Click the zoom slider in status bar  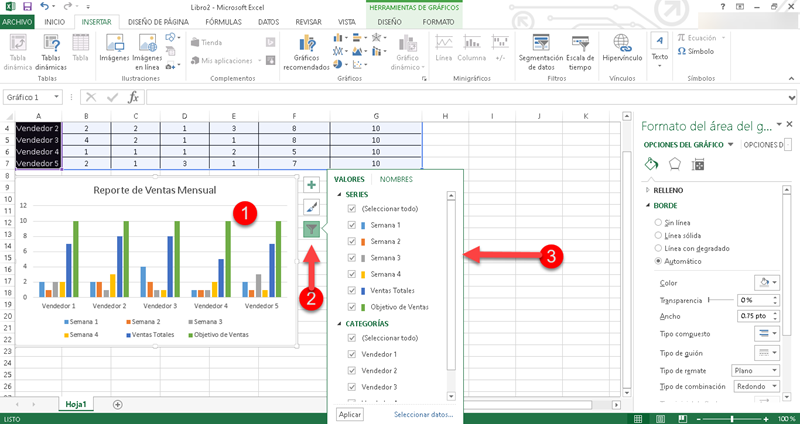732,419
